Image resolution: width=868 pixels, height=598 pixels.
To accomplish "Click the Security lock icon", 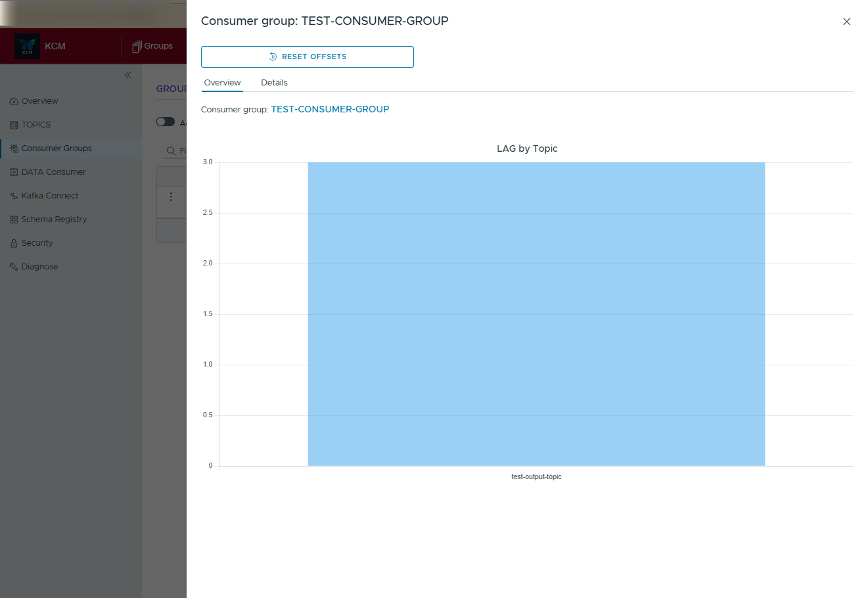I will coord(14,243).
